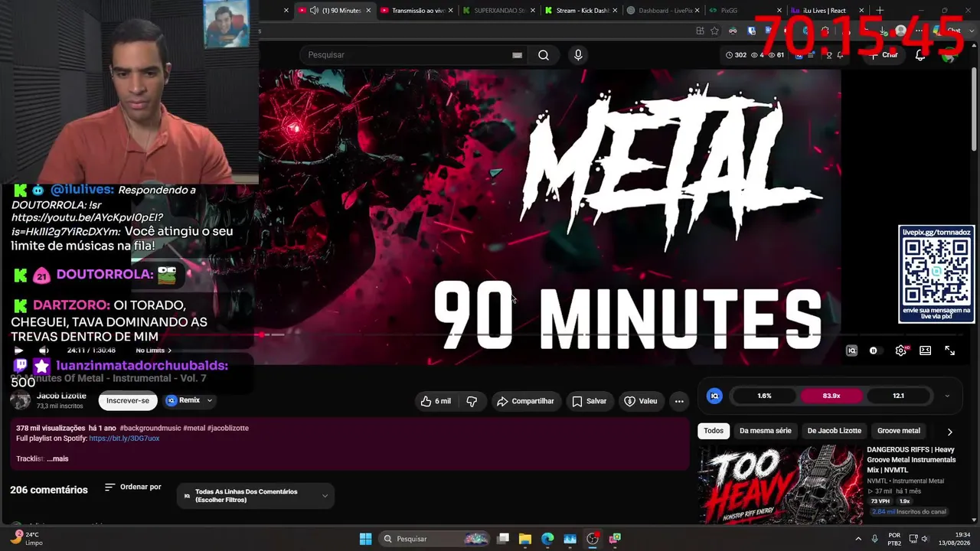Show hidden tray icons chevron
Image resolution: width=980 pixels, height=551 pixels.
(x=858, y=539)
